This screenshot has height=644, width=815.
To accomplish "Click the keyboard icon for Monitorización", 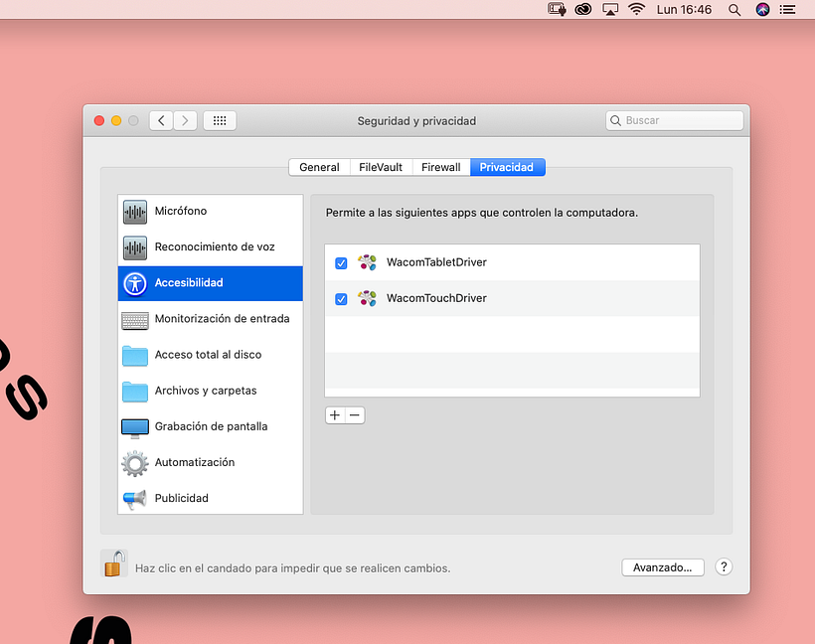I will pyautogui.click(x=135, y=321).
